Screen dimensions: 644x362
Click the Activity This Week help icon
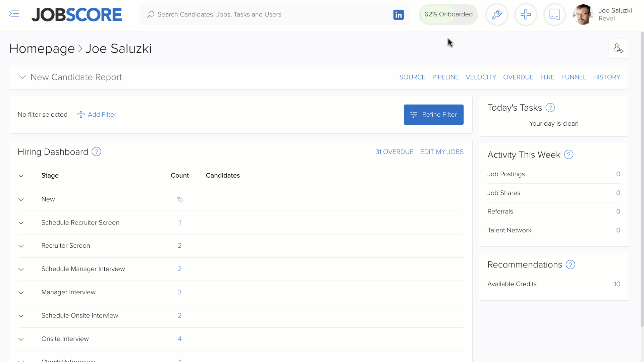coord(569,155)
